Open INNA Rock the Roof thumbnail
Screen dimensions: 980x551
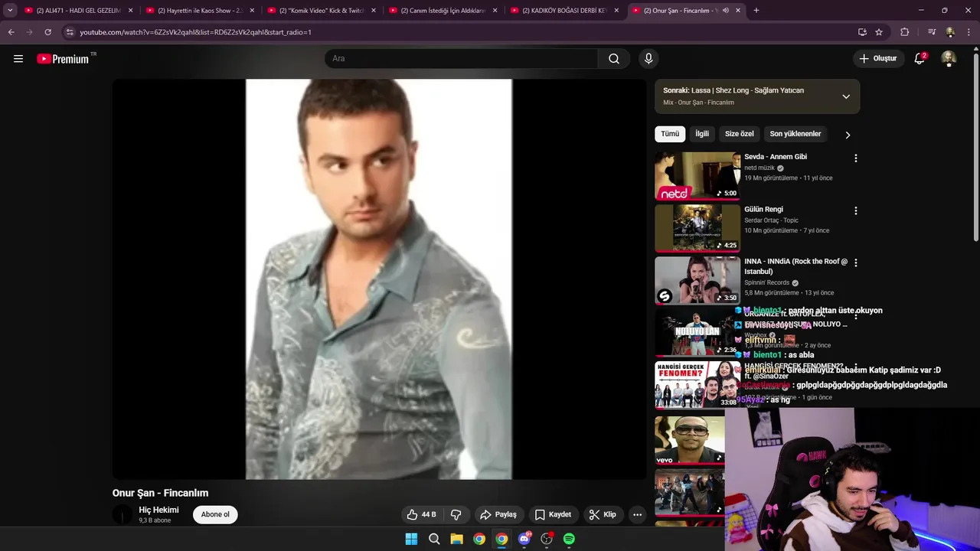697,280
